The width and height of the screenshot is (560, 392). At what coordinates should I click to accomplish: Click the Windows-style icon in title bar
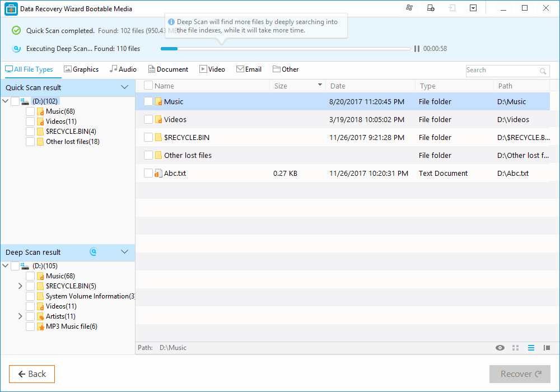tap(409, 8)
